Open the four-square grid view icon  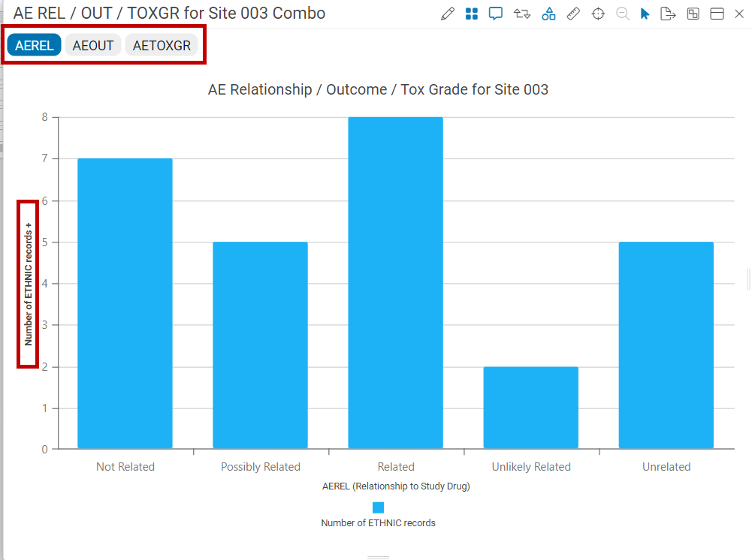coord(472,14)
